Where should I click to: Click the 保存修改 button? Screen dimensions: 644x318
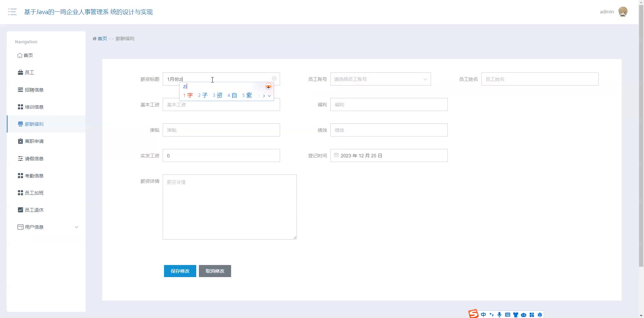(x=180, y=271)
